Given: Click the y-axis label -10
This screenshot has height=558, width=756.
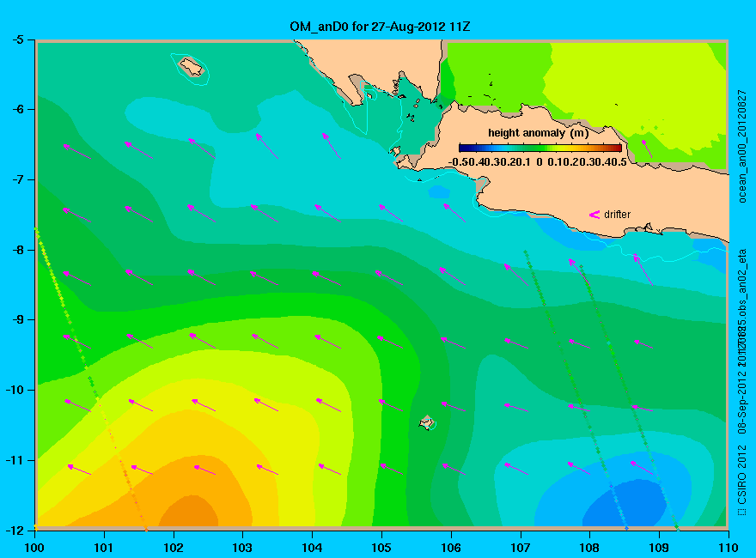Looking at the screenshot, I should (14, 390).
